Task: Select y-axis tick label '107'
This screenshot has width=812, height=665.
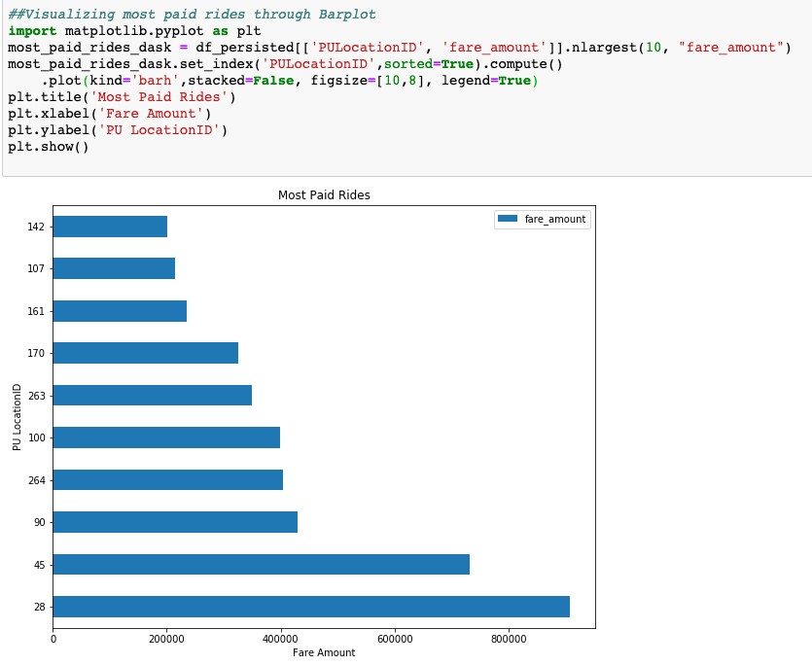Action: [x=36, y=268]
